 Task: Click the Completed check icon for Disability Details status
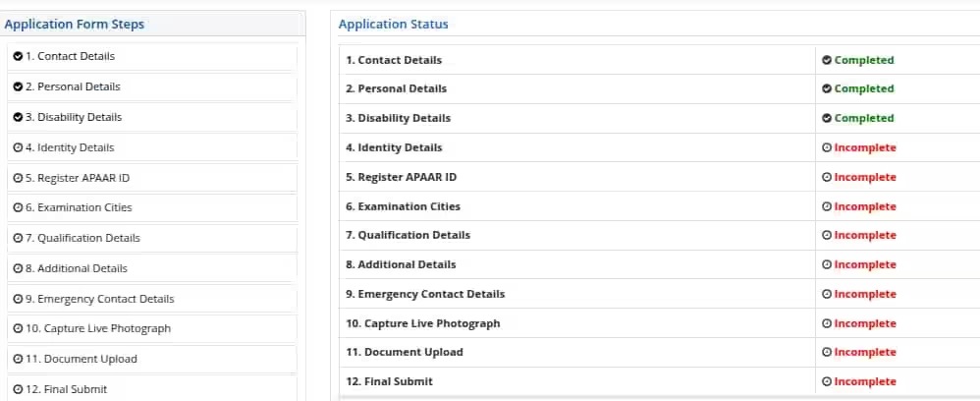coord(827,118)
